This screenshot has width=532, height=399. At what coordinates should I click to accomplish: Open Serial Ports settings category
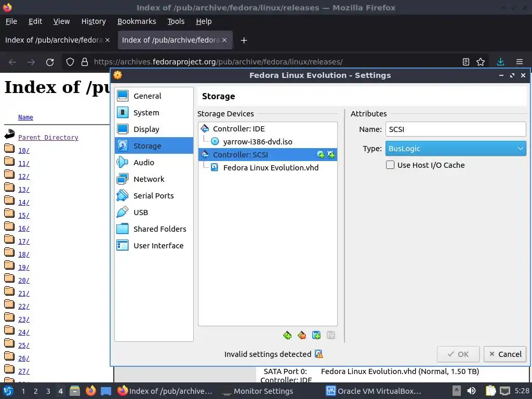point(154,196)
